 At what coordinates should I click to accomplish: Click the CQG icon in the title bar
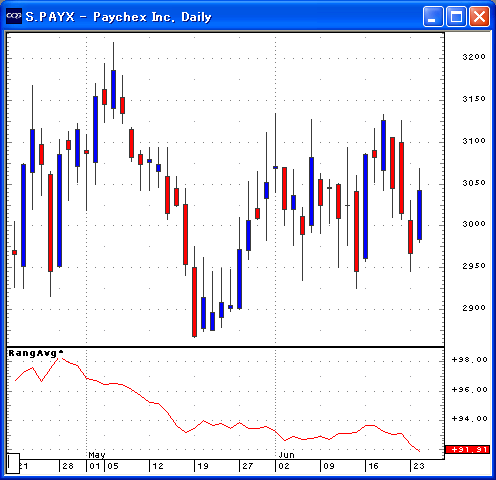tap(14, 16)
